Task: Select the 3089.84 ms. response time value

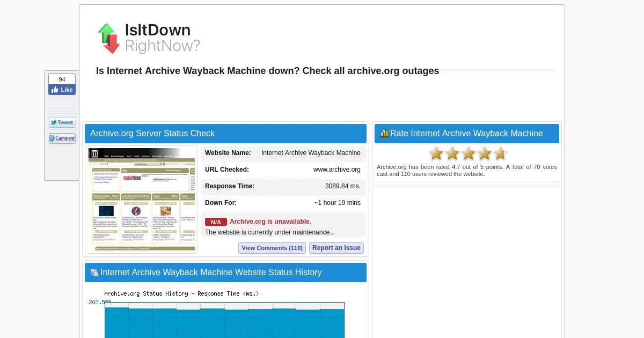Action: [x=343, y=186]
